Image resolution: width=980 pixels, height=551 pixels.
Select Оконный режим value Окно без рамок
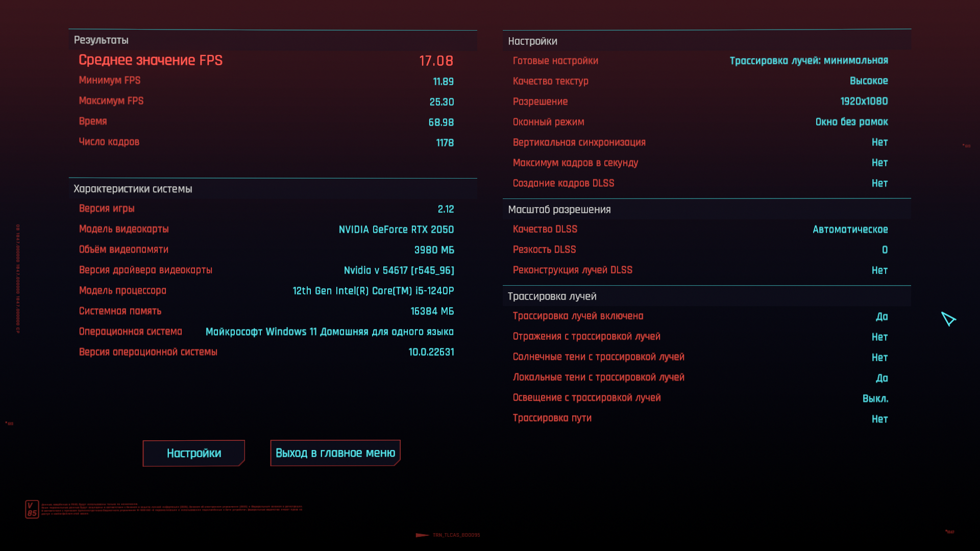point(851,122)
